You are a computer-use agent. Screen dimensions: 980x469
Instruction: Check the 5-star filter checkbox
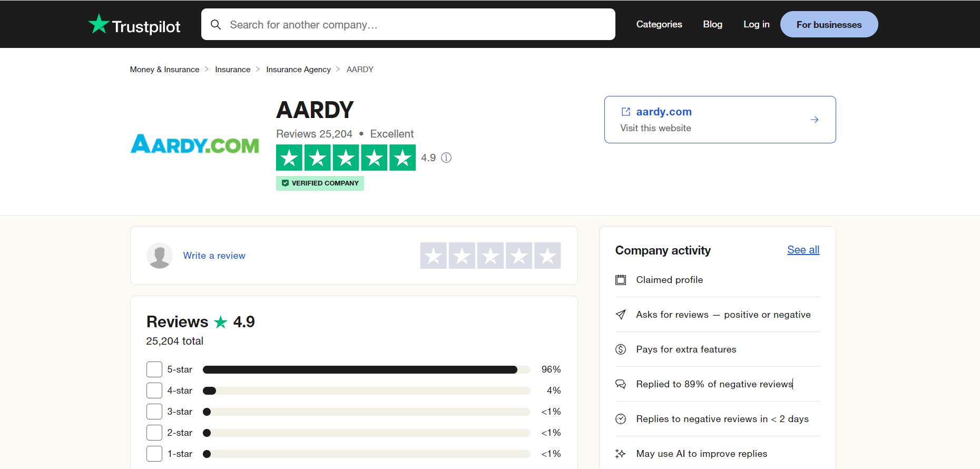click(x=154, y=369)
